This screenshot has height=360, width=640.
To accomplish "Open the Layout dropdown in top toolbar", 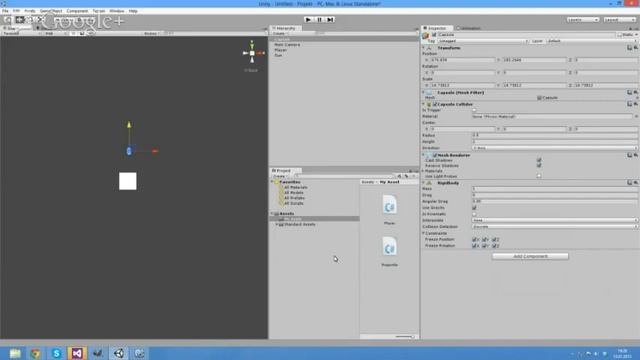I will click(620, 20).
